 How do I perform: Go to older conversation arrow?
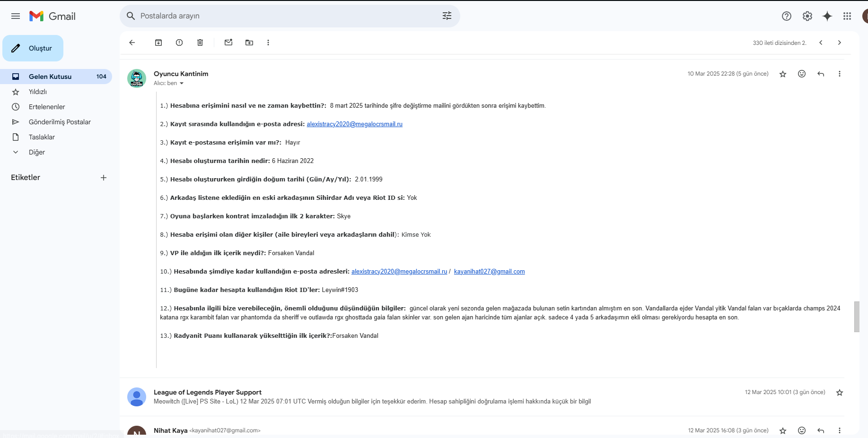point(840,43)
